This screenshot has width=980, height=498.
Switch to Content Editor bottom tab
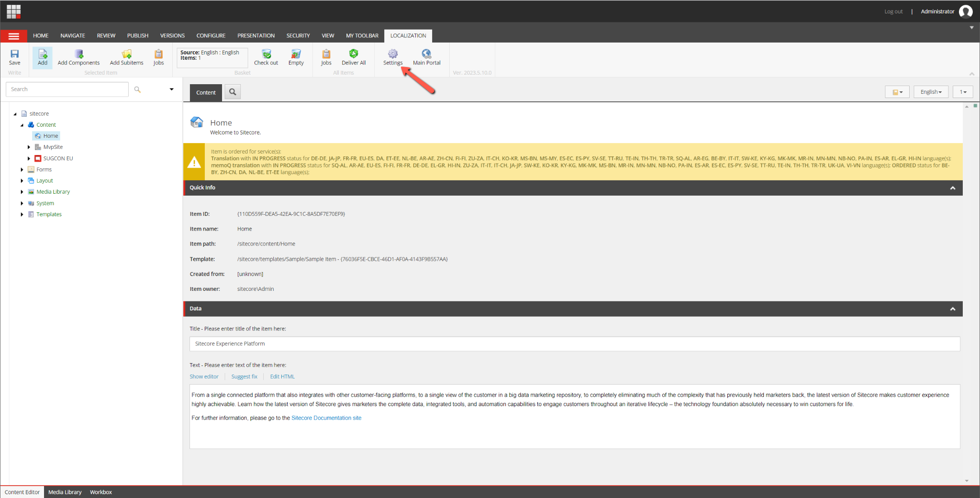(22, 492)
